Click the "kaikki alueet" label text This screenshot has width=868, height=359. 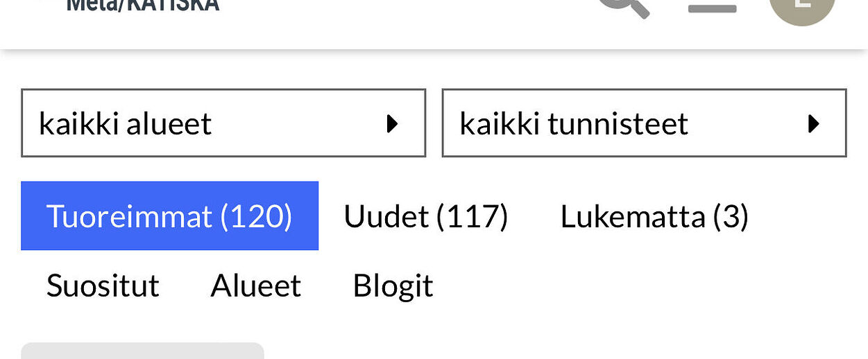pos(125,124)
